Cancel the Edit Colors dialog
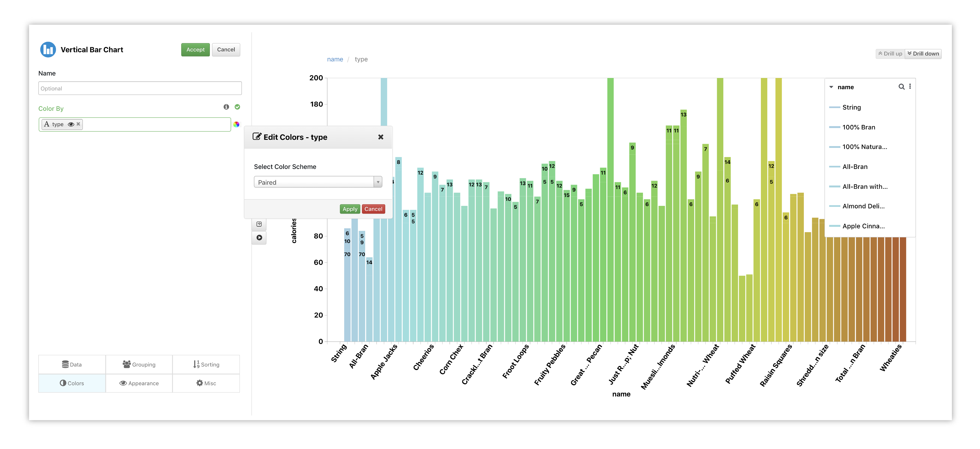 tap(373, 209)
